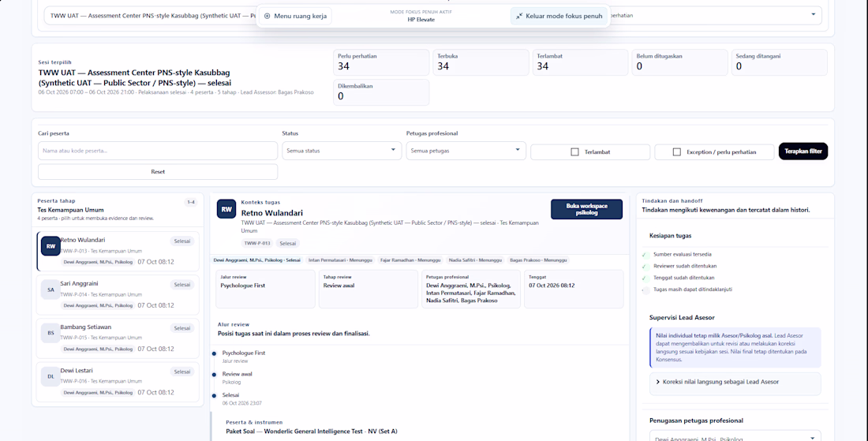Open Bambang Setiawan participant card
The width and height of the screenshot is (868, 441).
(118, 338)
